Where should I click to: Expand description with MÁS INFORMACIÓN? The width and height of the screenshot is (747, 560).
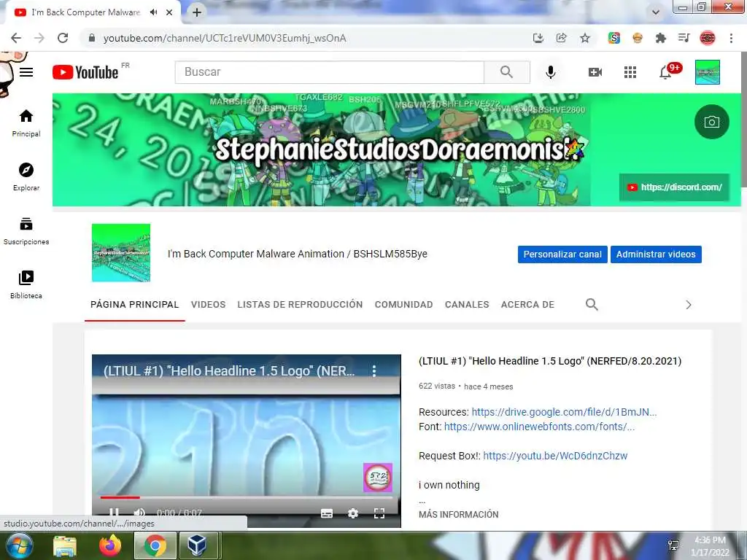[x=458, y=514]
